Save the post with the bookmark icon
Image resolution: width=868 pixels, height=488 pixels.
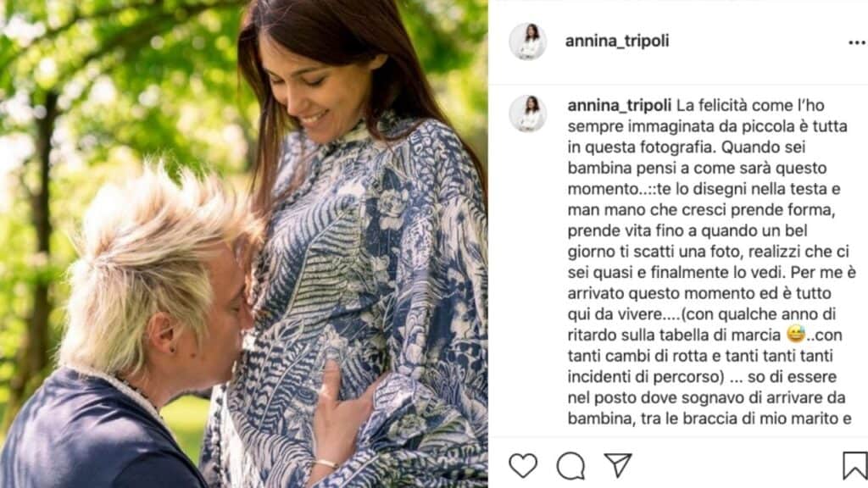(854, 465)
